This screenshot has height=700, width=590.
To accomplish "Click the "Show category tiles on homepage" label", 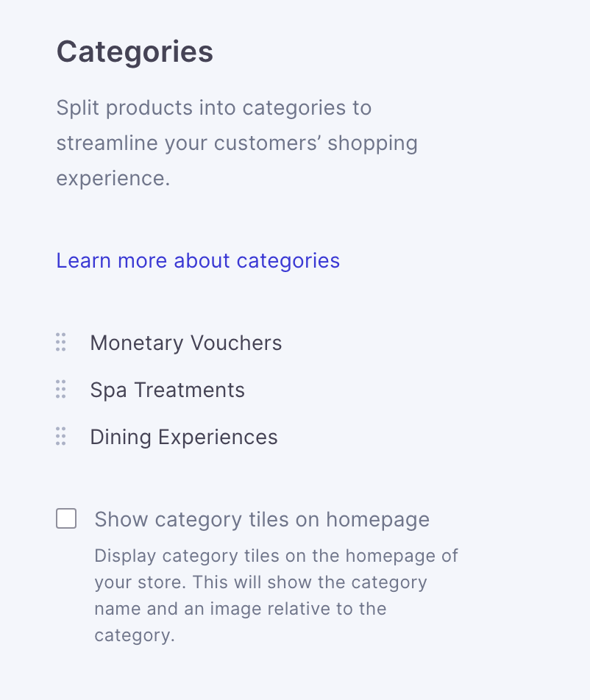I will coord(261,520).
